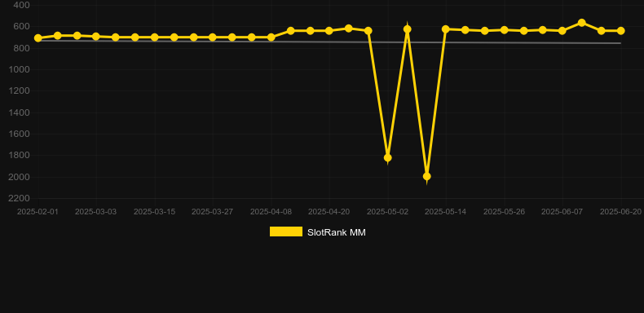Image resolution: width=644 pixels, height=313 pixels.
Task: Click the yellow SlotRank MM legend swatch
Action: (286, 231)
